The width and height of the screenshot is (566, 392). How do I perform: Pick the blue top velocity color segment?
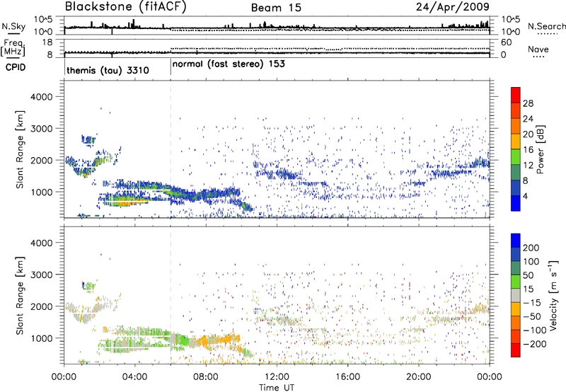point(516,241)
